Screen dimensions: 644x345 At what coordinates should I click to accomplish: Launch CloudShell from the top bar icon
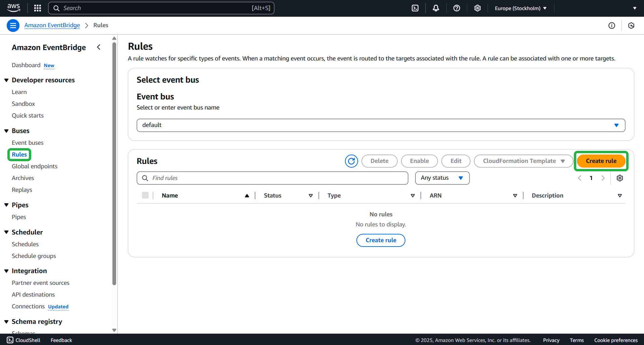pos(415,8)
